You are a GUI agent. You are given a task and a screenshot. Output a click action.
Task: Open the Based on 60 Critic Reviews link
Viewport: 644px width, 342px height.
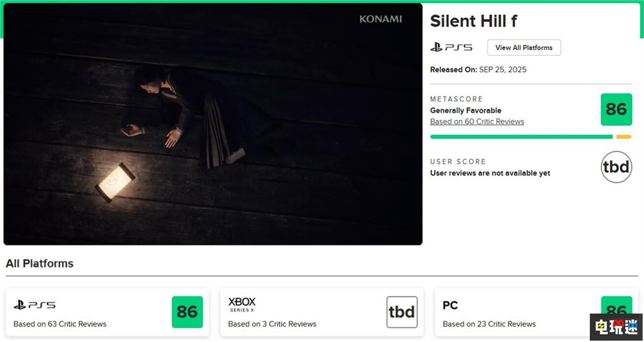477,122
